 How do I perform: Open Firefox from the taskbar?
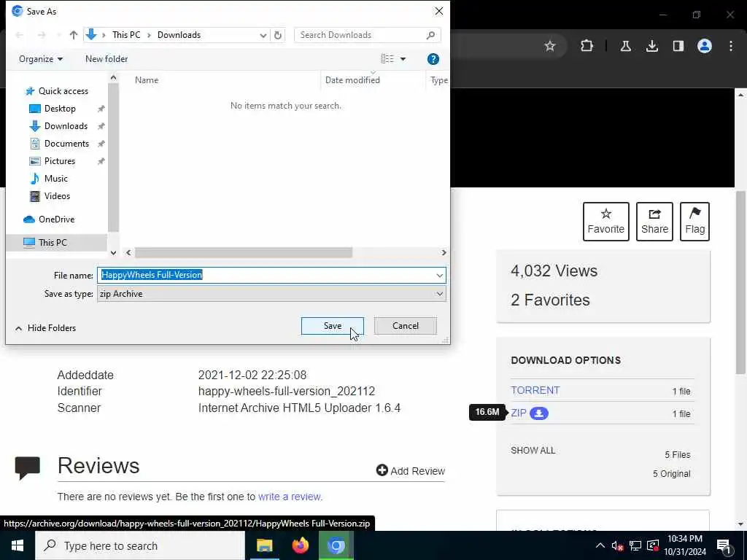tap(300, 545)
